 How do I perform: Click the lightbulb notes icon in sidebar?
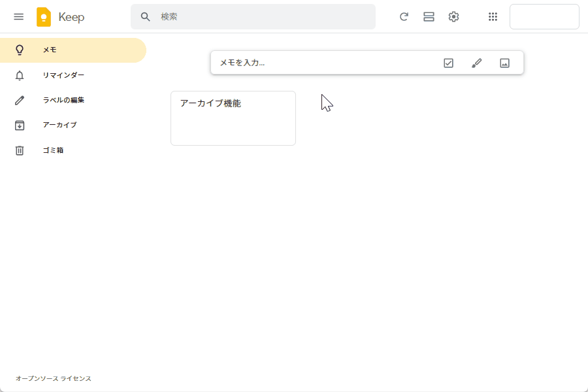[20, 50]
